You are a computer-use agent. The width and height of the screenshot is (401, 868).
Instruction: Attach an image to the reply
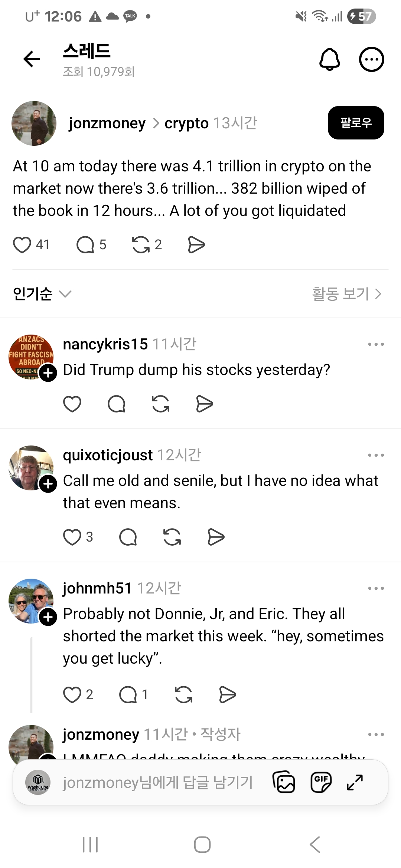(284, 783)
